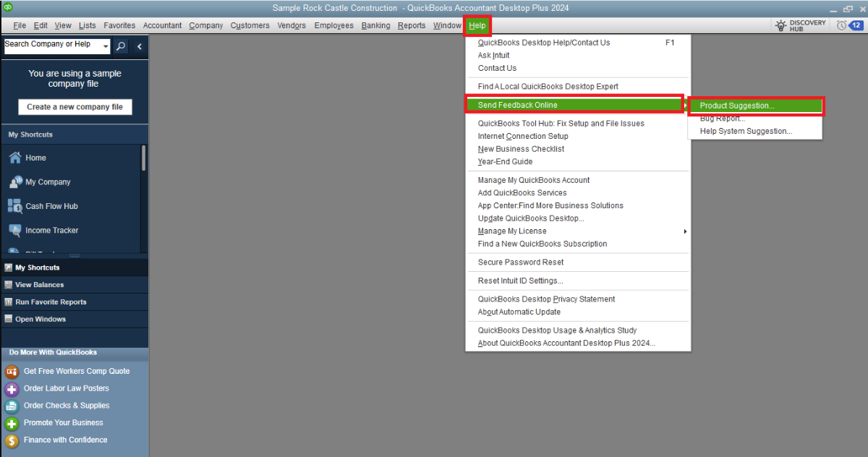This screenshot has height=457, width=868.
Task: Open Cash Flow Hub icon
Action: pos(14,206)
